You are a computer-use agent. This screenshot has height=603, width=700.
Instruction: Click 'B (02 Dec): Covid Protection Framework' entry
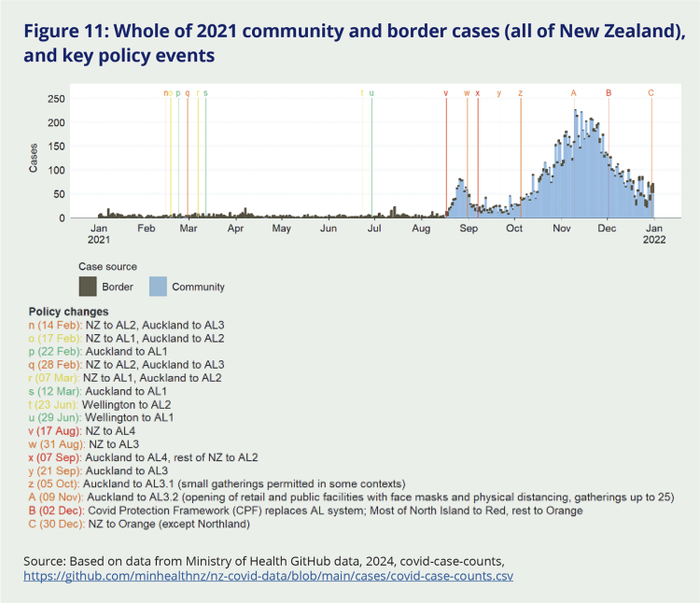pos(306,511)
